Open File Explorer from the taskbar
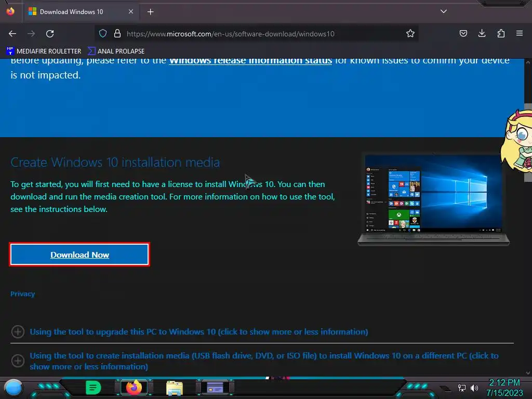Screen dimensions: 532x399 coord(175,388)
